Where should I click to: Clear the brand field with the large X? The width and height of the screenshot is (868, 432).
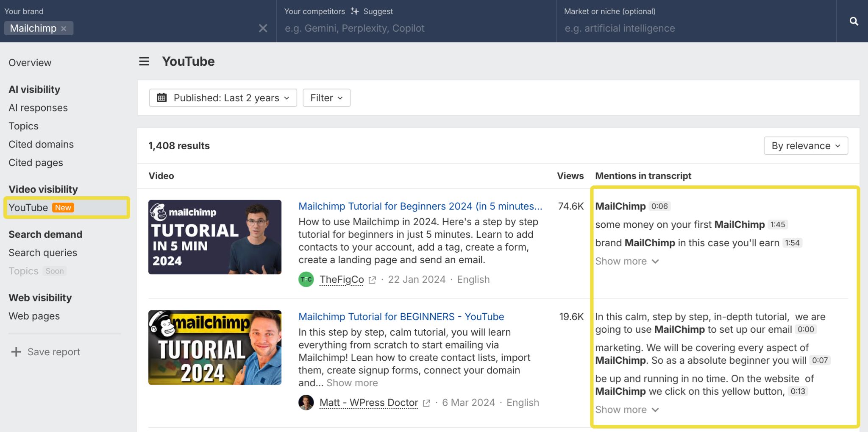point(263,28)
